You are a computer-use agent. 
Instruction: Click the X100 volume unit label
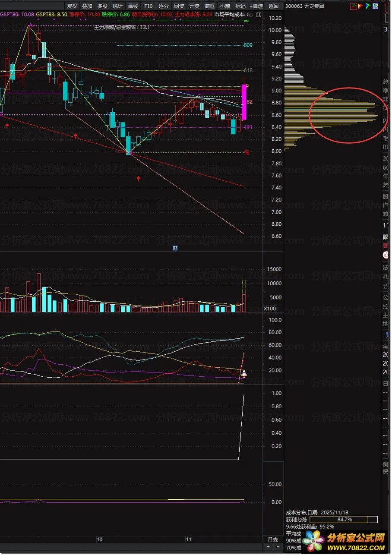point(270,309)
